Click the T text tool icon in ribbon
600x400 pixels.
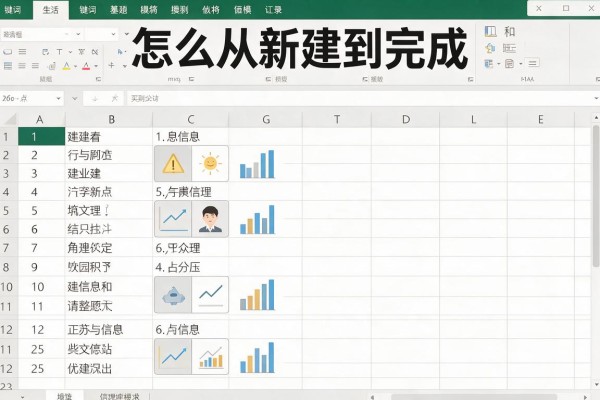coord(59,51)
